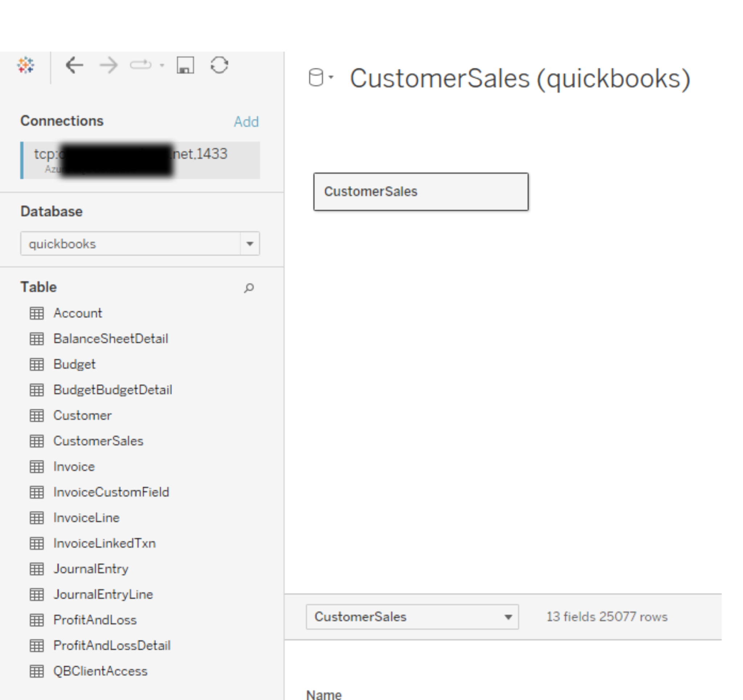Click the grid icon beside Invoice
This screenshot has width=743, height=700.
(36, 466)
